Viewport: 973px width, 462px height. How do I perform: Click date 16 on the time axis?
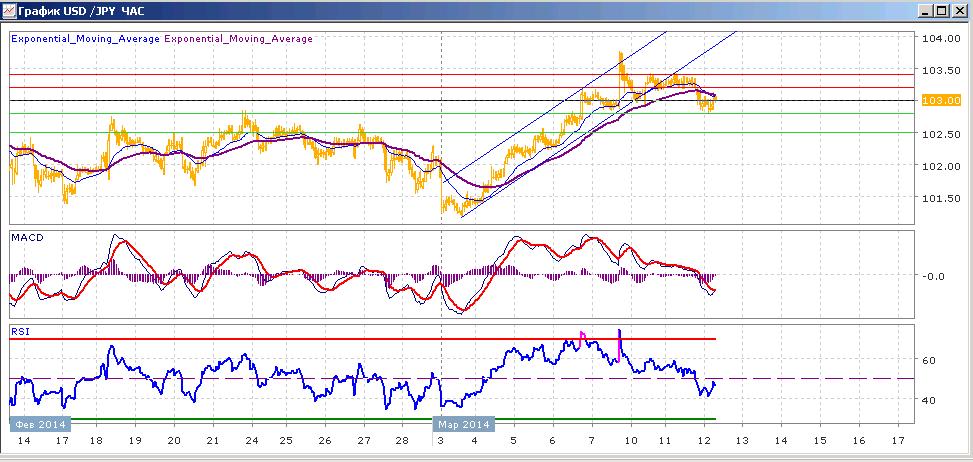coord(859,440)
